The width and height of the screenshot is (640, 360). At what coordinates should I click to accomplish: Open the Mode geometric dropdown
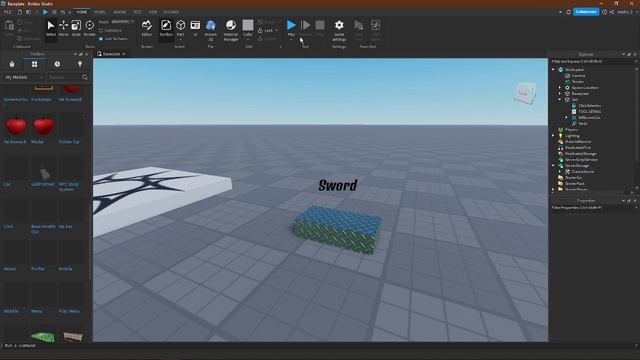[122, 22]
